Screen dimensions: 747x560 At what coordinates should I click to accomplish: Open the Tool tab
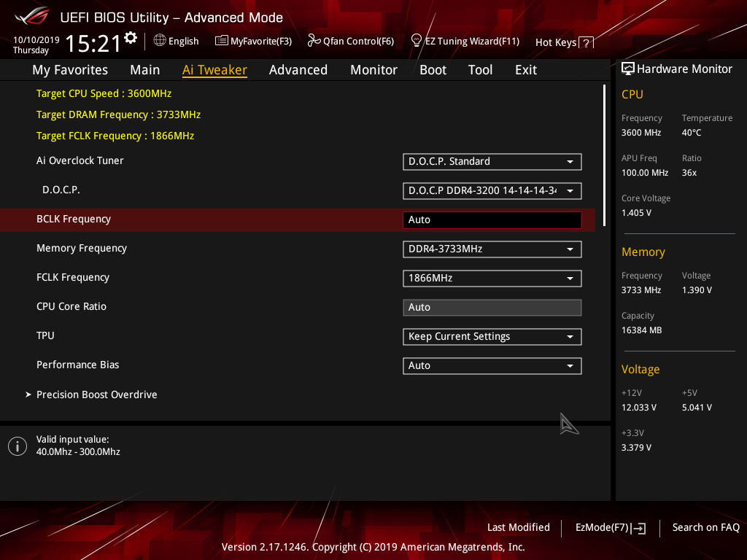click(480, 70)
